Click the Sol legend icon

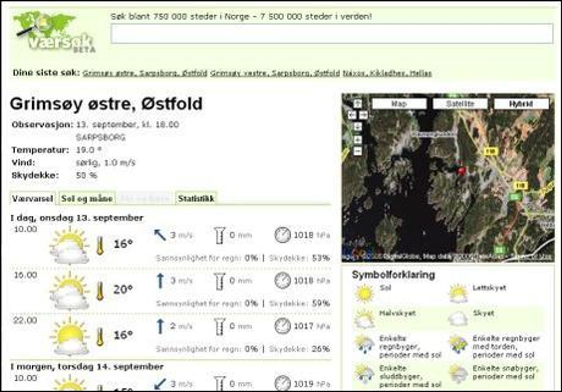tap(364, 293)
